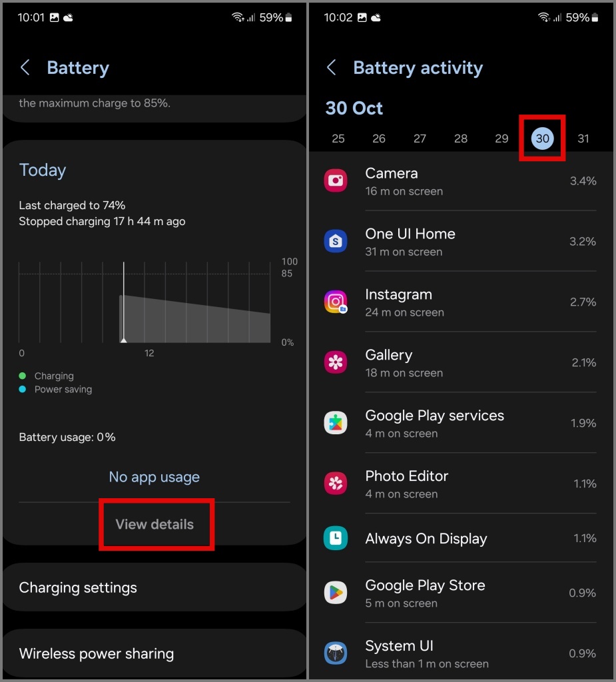Open the Photo Editor icon
Screen dimensions: 616x682
tap(336, 484)
